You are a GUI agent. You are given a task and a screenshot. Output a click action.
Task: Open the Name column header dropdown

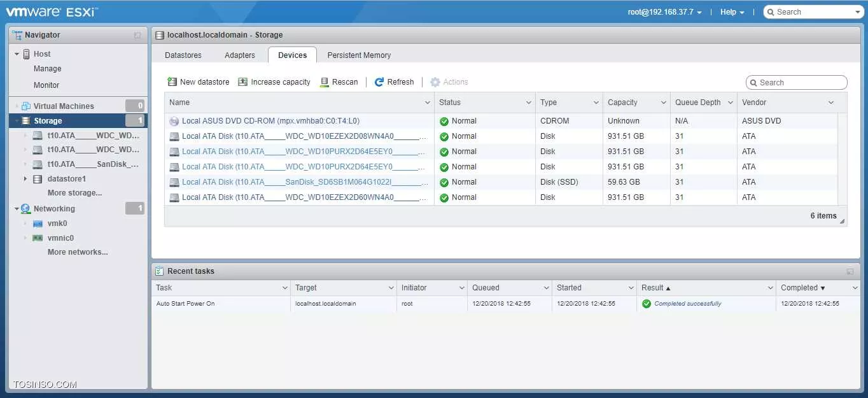(428, 103)
